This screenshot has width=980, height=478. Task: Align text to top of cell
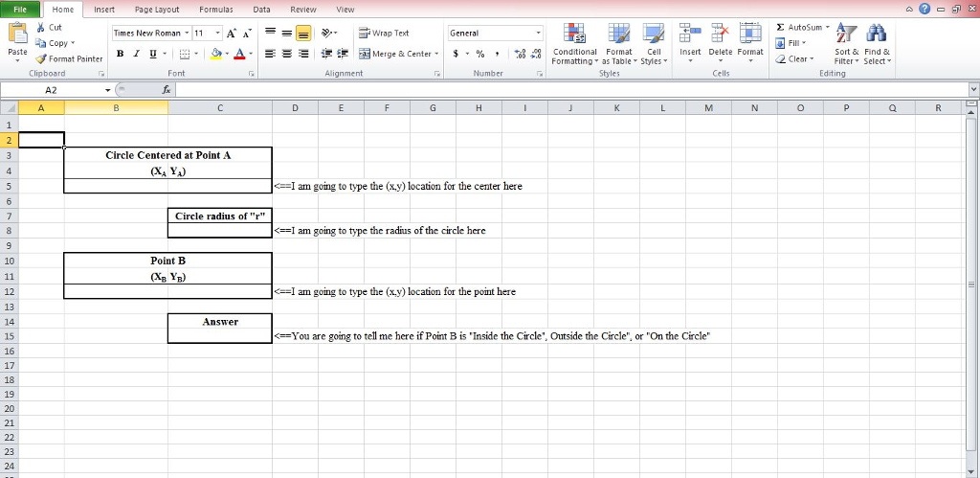pyautogui.click(x=270, y=33)
